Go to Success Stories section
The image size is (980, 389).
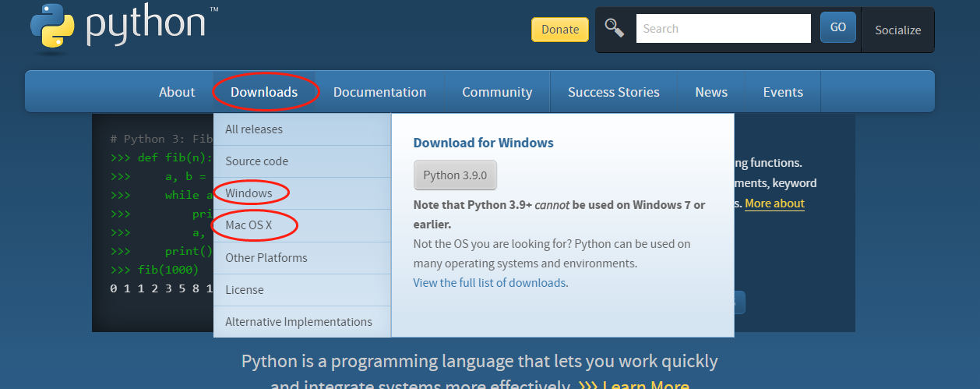coord(613,92)
